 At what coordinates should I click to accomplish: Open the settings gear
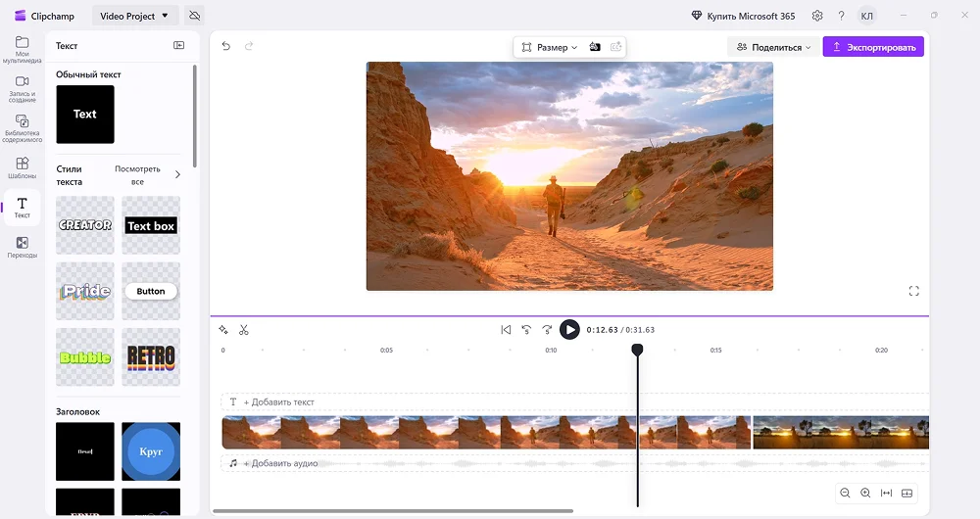[817, 16]
